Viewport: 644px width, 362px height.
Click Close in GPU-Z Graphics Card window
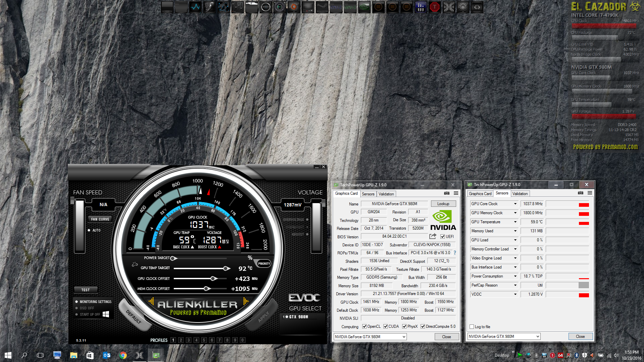tap(446, 337)
